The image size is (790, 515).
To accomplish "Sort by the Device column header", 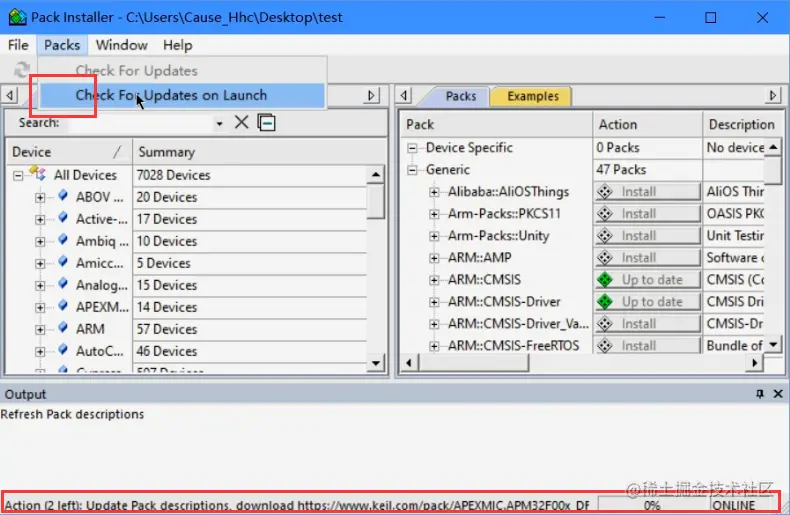I will coord(69,152).
